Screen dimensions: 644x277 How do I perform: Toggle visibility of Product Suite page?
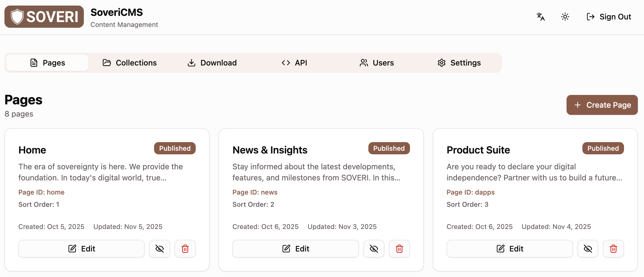pyautogui.click(x=588, y=249)
